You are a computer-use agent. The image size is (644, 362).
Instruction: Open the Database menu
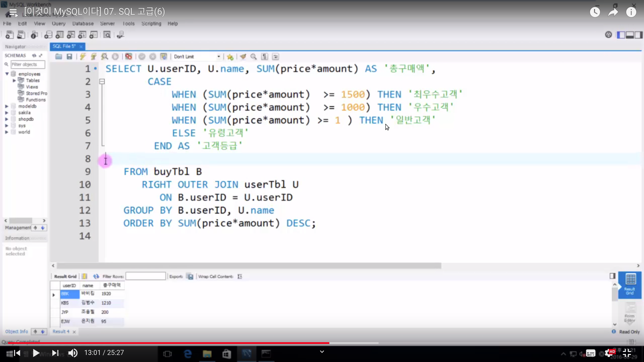click(83, 23)
